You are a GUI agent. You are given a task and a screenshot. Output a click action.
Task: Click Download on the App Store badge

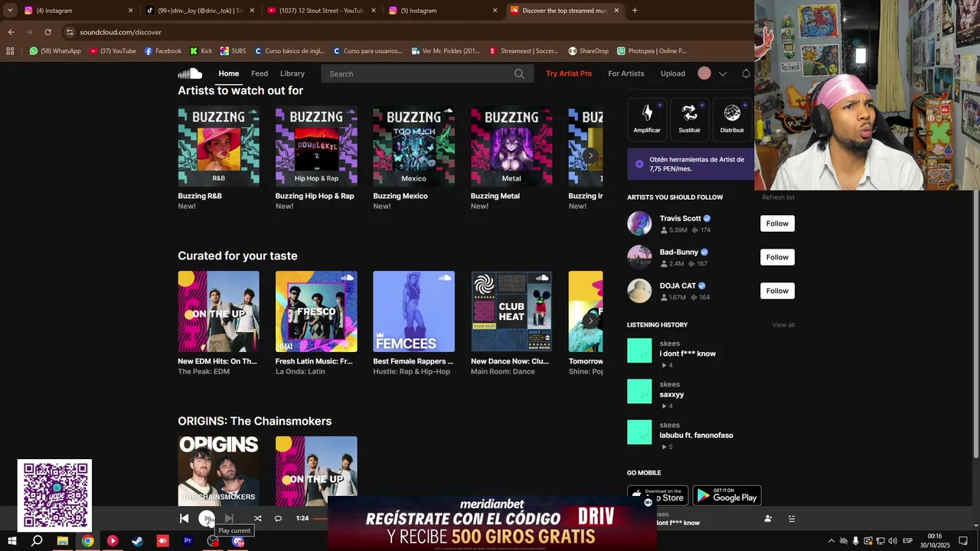coord(658,495)
